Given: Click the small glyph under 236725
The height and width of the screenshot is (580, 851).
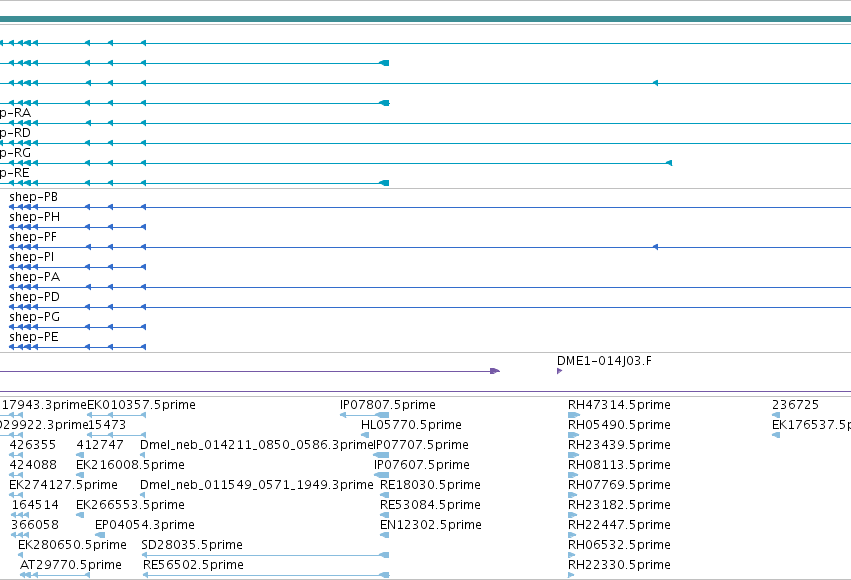Looking at the screenshot, I should click(776, 415).
